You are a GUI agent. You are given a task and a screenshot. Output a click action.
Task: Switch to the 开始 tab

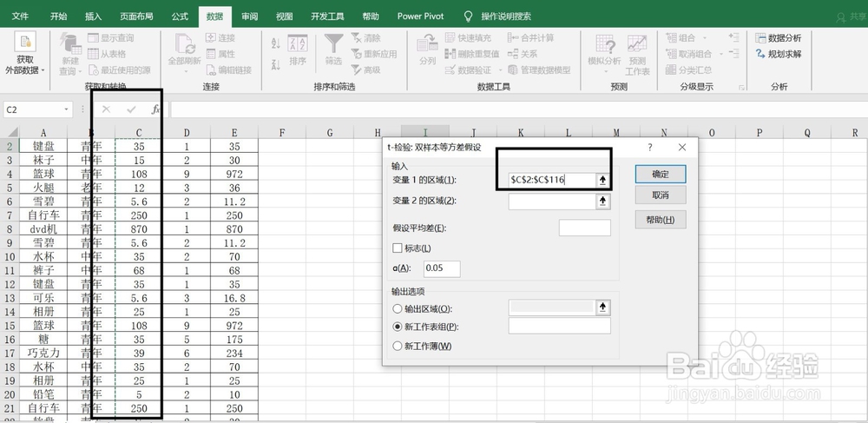point(59,16)
